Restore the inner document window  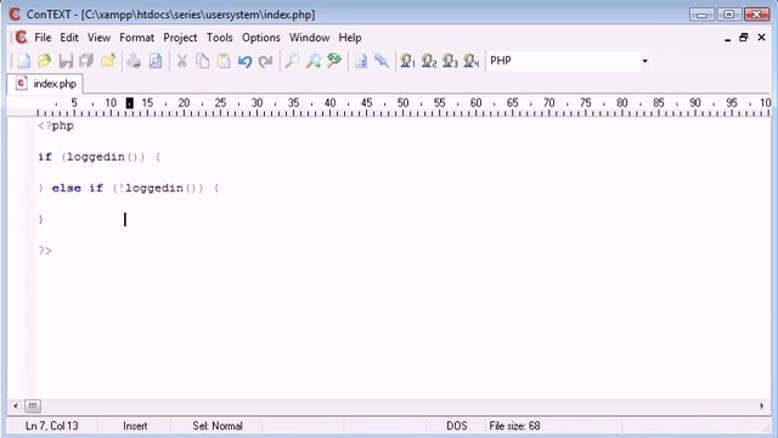pyautogui.click(x=743, y=37)
